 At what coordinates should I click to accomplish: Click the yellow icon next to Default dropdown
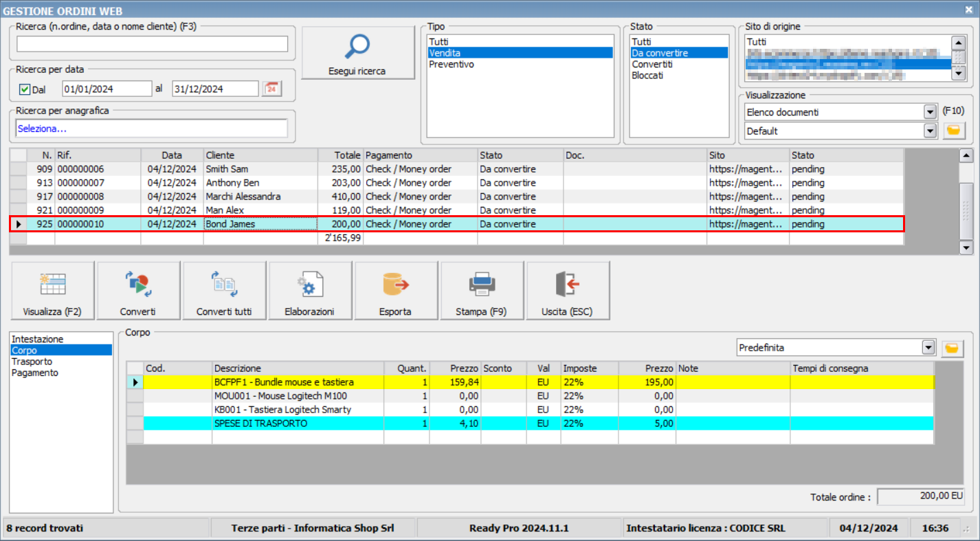953,131
